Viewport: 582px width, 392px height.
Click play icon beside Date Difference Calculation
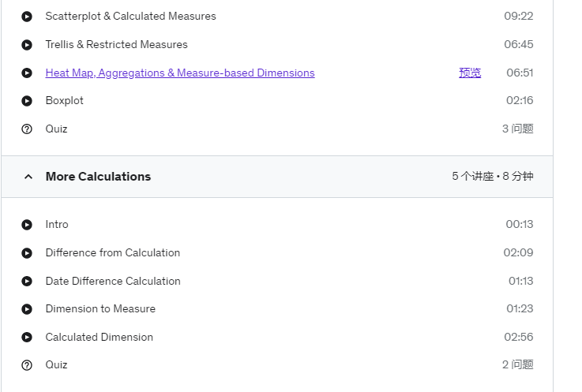[27, 281]
